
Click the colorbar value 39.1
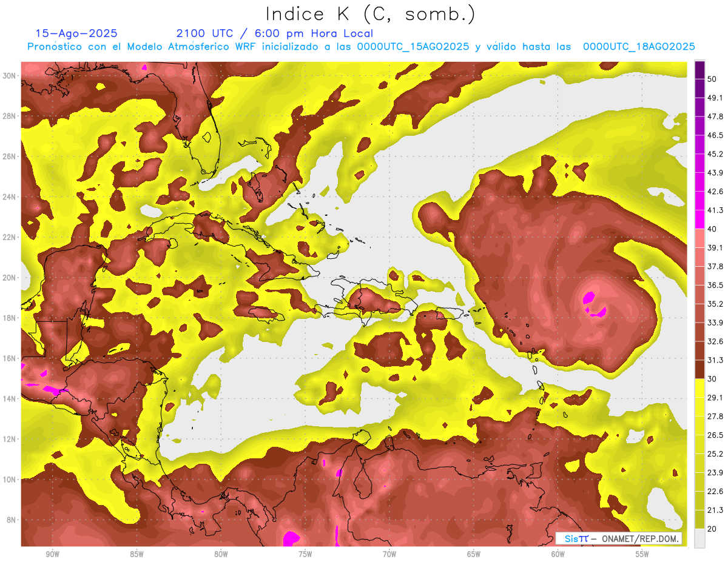point(715,248)
